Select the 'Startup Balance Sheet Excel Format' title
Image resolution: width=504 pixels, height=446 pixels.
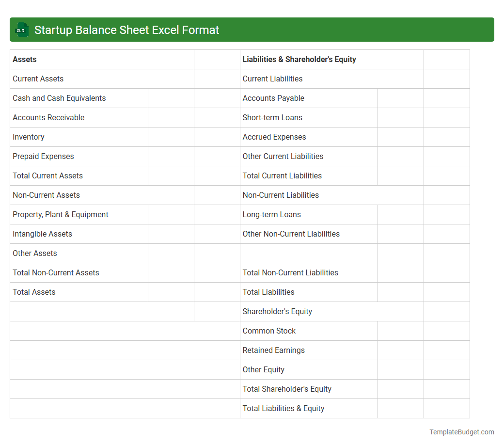point(127,30)
